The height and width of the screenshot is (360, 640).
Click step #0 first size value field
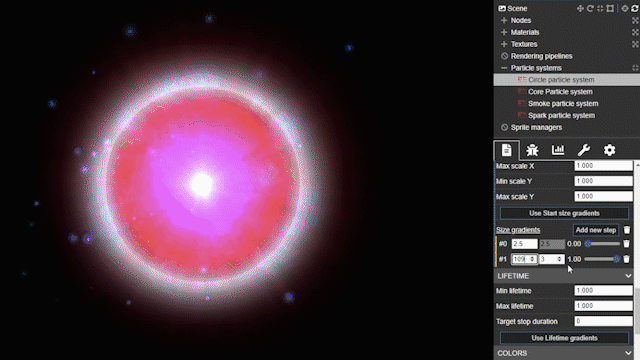tap(524, 244)
